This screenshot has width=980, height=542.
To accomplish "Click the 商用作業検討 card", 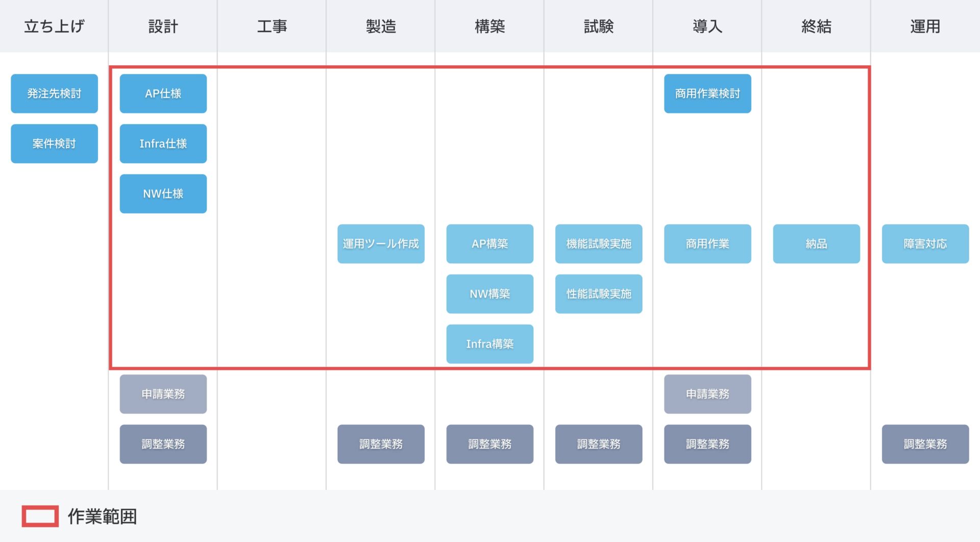I will pyautogui.click(x=707, y=93).
